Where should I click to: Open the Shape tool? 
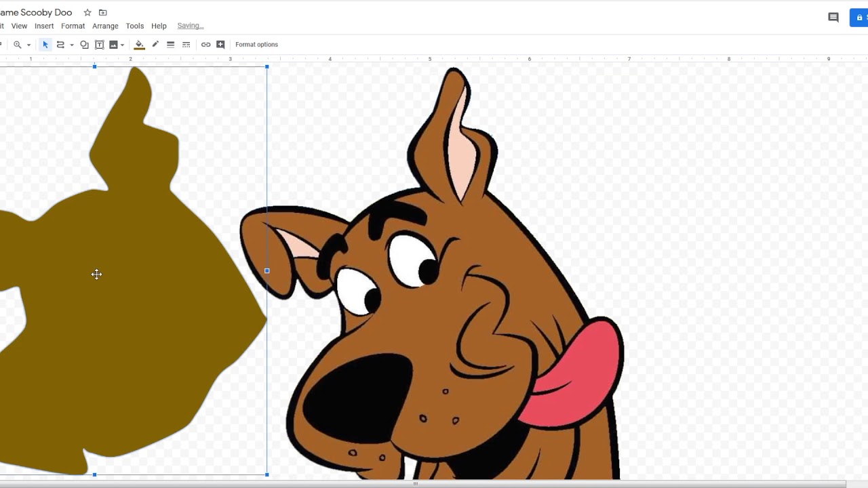[x=84, y=45]
